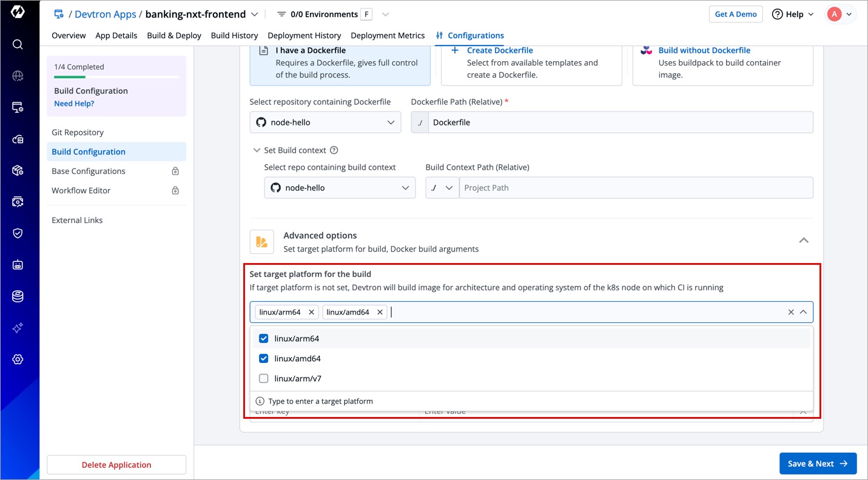868x480 pixels.
Task: Click the Devtron logo icon
Action: (18, 12)
